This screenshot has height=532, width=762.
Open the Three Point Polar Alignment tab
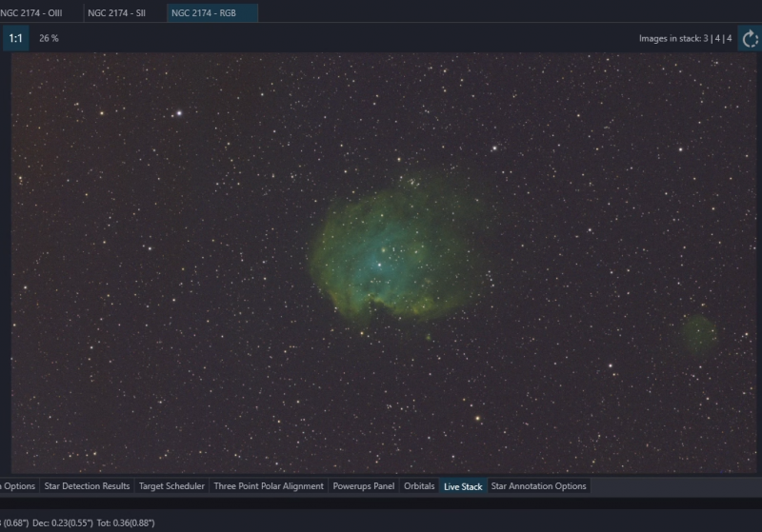[269, 486]
